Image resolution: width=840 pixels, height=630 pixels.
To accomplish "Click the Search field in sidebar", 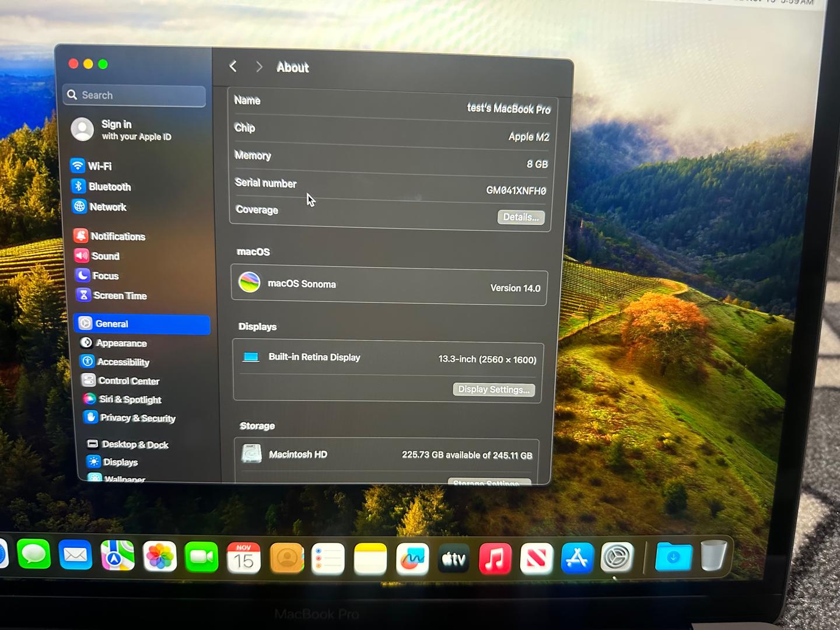I will 134,95.
